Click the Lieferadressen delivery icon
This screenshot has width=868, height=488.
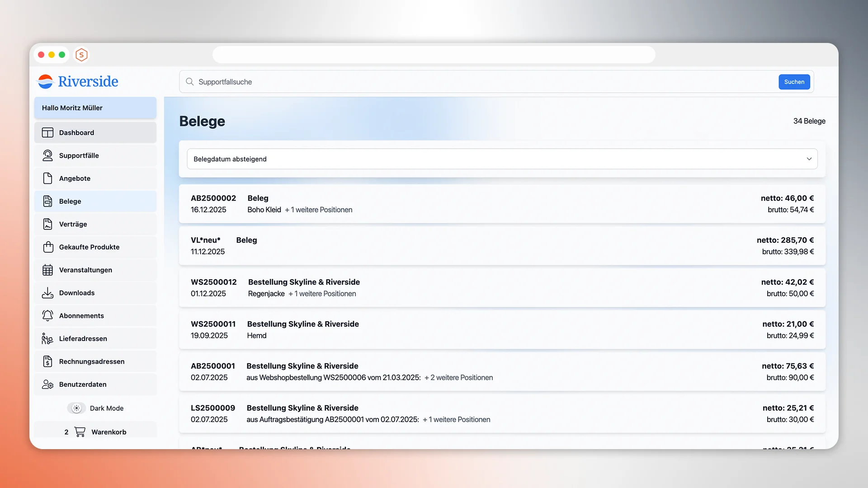[x=47, y=339]
